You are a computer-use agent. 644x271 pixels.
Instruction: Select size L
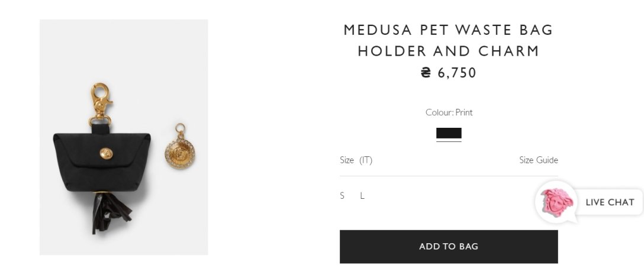[362, 196]
